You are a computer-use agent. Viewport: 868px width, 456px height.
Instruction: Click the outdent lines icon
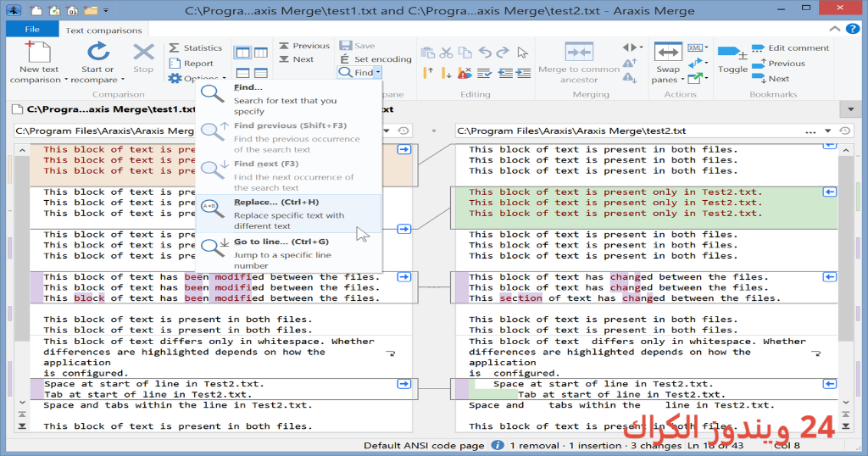505,73
